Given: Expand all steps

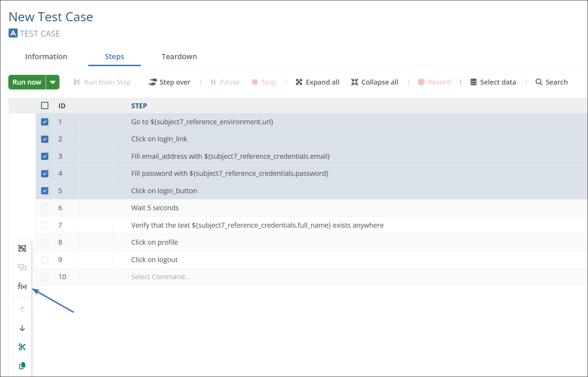Looking at the screenshot, I should click(x=317, y=82).
